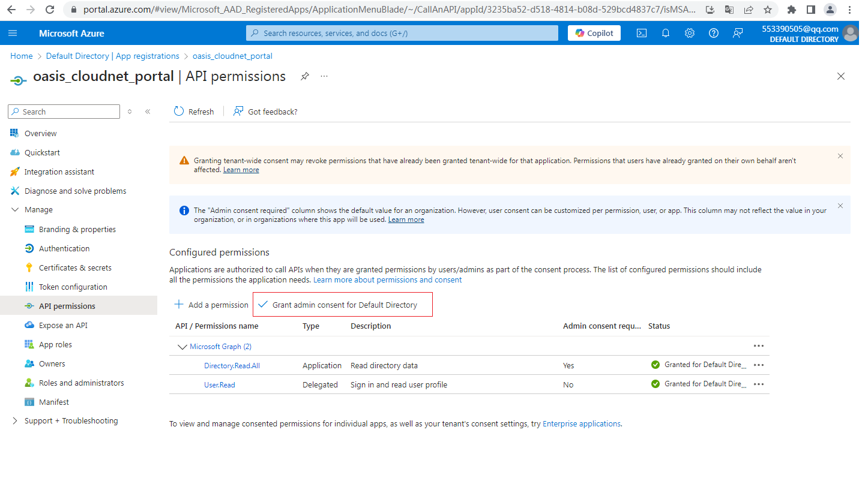Dismiss the Admin consent required info banner

(840, 206)
